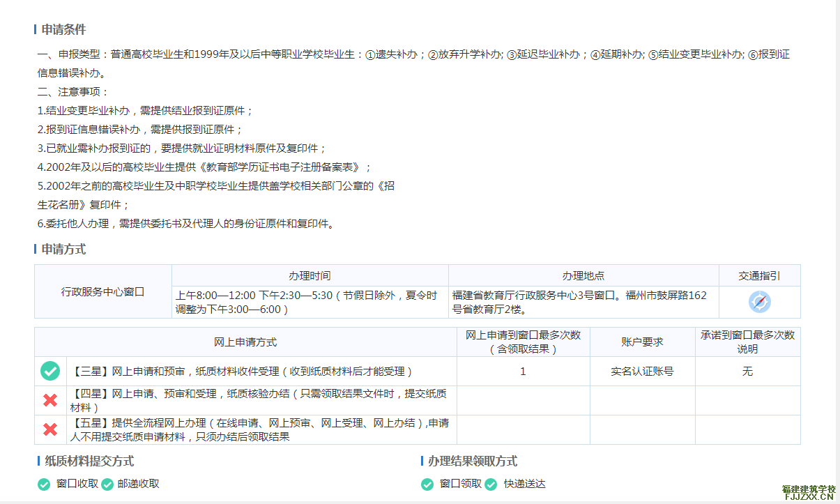The width and height of the screenshot is (840, 504).
Task: Click the 快递送达 green check icon
Action: [491, 484]
